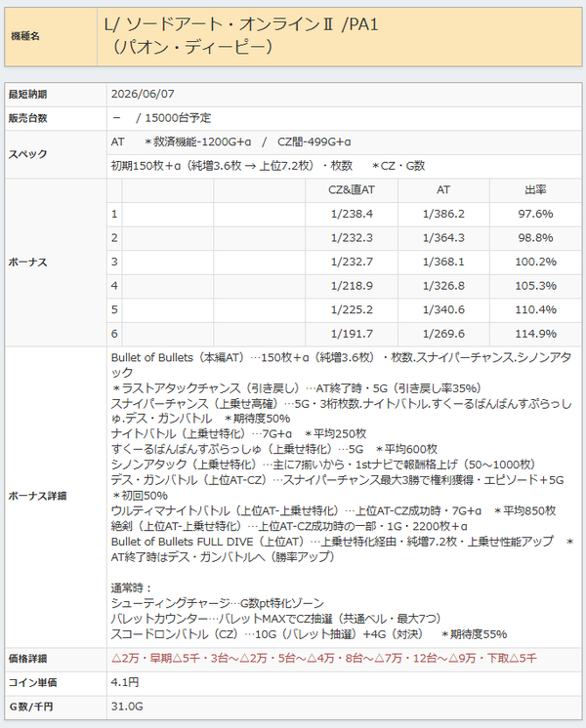Click the 最短納期 row label

click(x=27, y=95)
